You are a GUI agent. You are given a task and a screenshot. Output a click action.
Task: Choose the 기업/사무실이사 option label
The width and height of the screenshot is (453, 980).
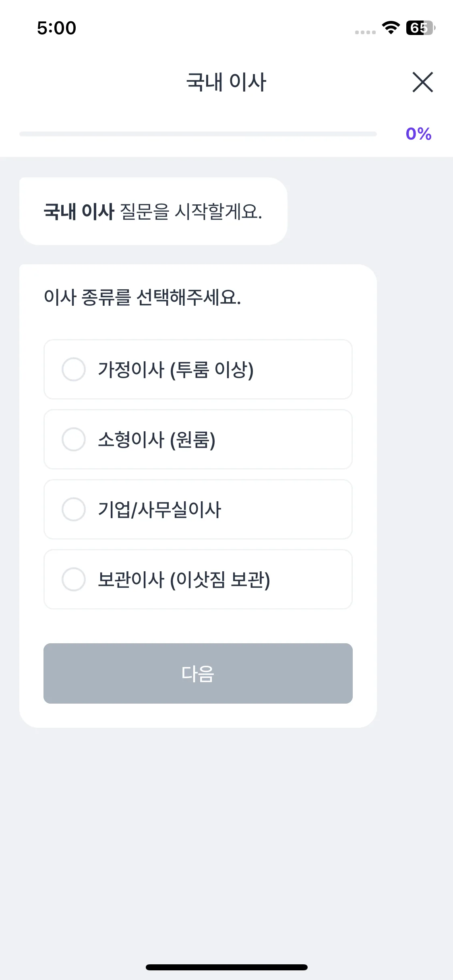tap(159, 510)
